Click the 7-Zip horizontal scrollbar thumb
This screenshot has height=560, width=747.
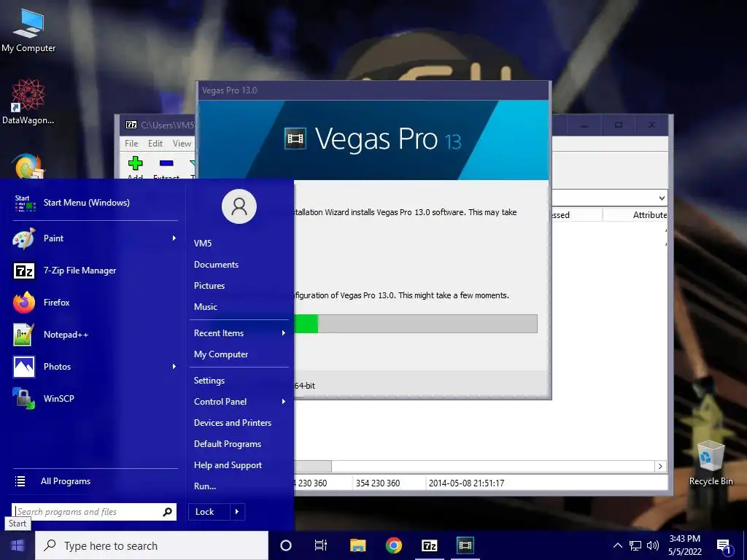(x=312, y=466)
